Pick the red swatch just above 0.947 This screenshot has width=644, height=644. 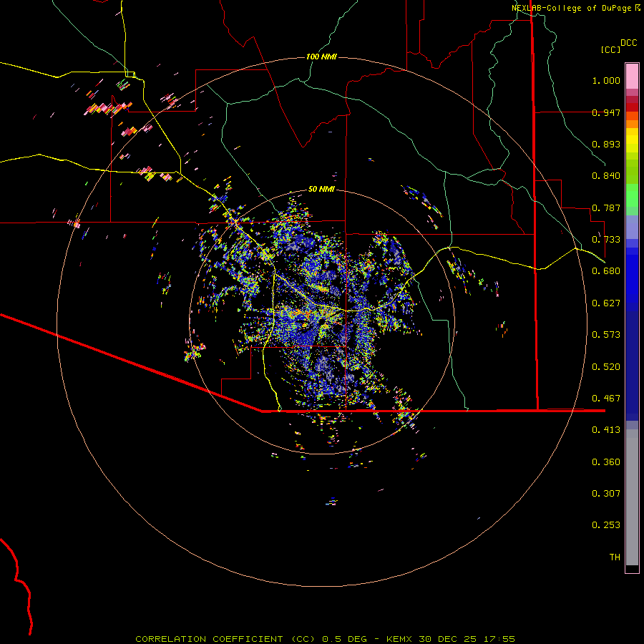[x=632, y=107]
